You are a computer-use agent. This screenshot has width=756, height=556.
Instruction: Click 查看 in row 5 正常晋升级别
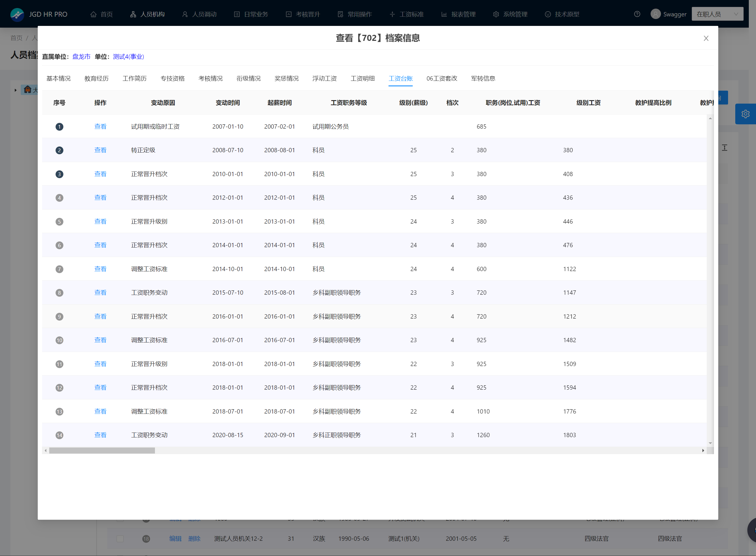pos(100,222)
